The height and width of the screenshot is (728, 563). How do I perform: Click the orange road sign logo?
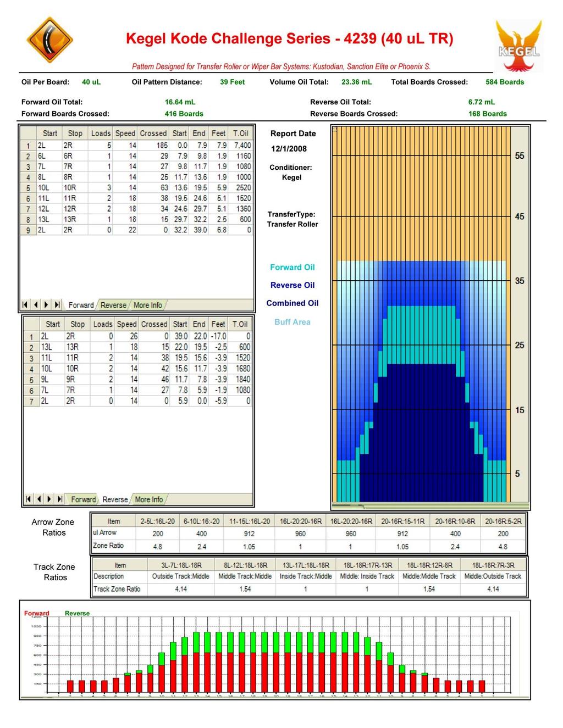[50, 39]
